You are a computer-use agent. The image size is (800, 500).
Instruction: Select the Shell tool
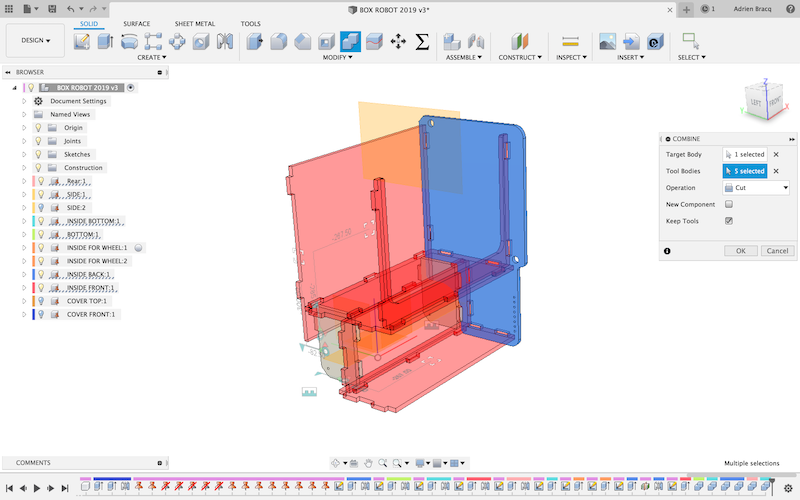coord(327,41)
